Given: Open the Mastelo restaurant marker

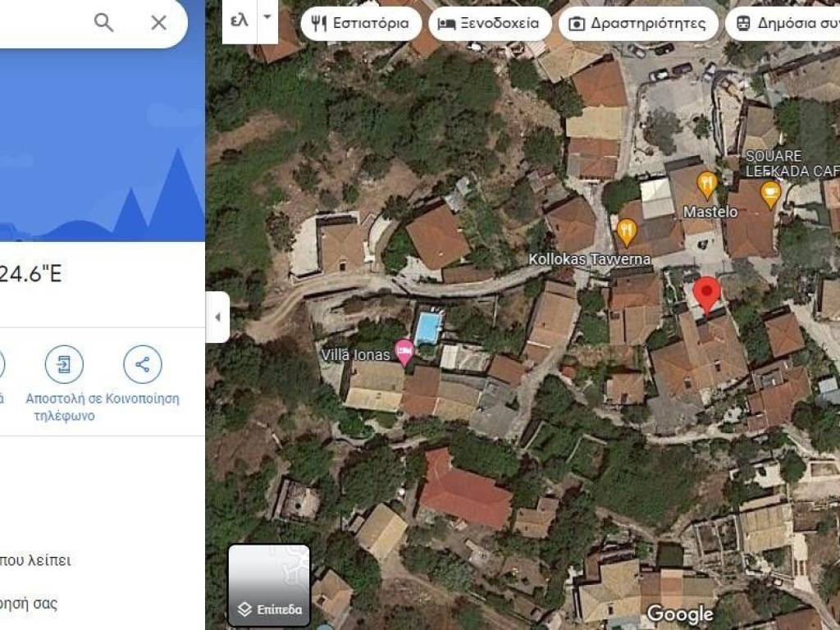Looking at the screenshot, I should (707, 185).
